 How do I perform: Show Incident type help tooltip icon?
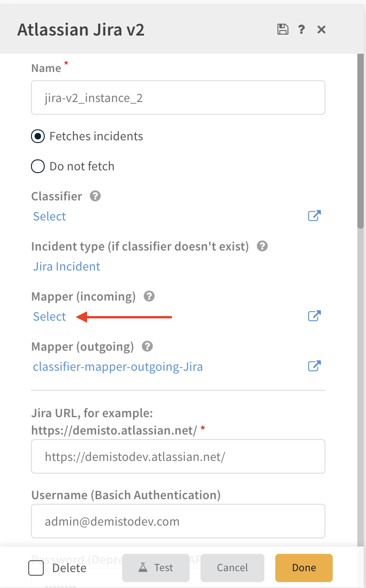point(262,246)
